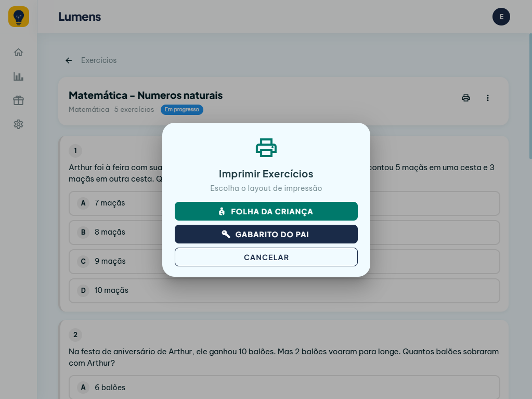Cancel the print dialog
This screenshot has width=532, height=399.
click(x=266, y=257)
